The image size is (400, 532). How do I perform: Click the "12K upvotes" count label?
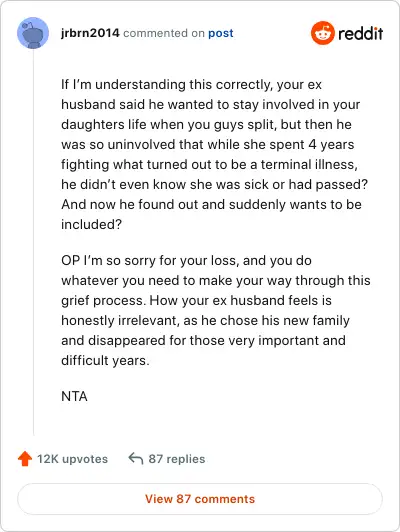click(73, 459)
